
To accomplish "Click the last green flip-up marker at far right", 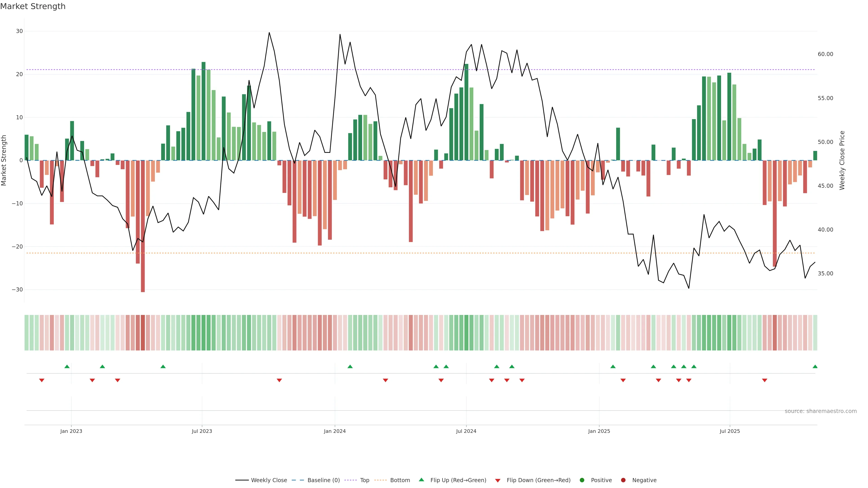I will point(815,366).
